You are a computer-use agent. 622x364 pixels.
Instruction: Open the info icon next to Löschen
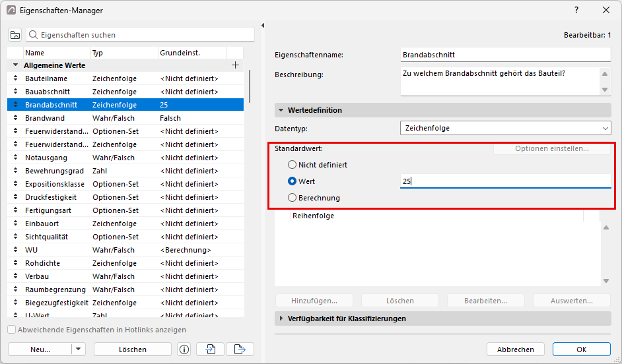(x=184, y=349)
